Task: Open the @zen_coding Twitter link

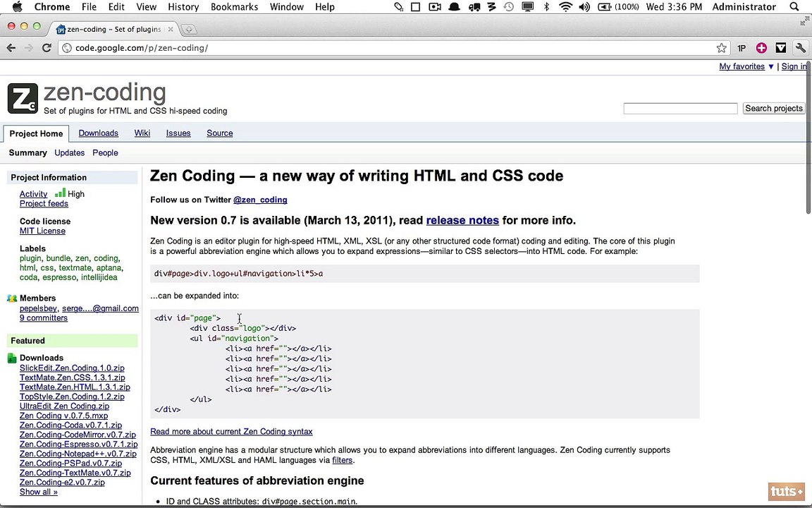Action: [x=260, y=200]
